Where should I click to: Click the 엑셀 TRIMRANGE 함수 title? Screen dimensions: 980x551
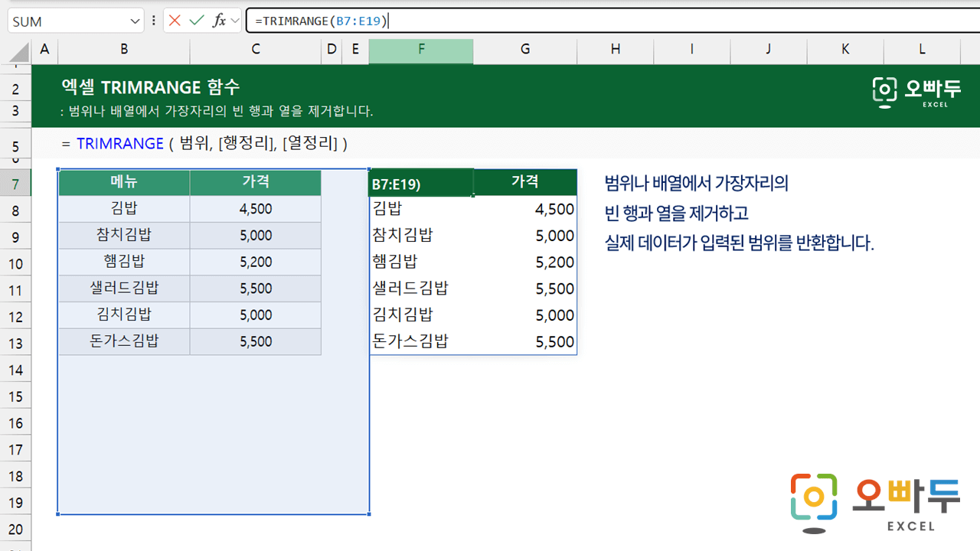pos(151,86)
